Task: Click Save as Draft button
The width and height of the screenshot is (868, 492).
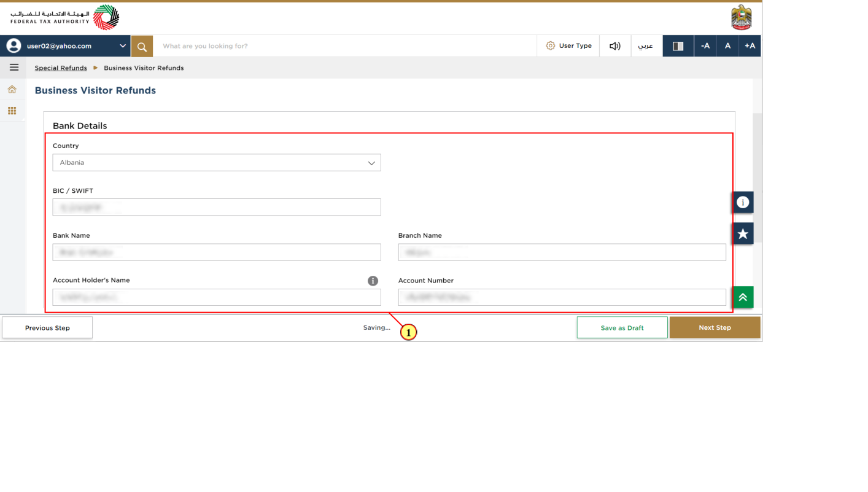Action: [x=622, y=328]
